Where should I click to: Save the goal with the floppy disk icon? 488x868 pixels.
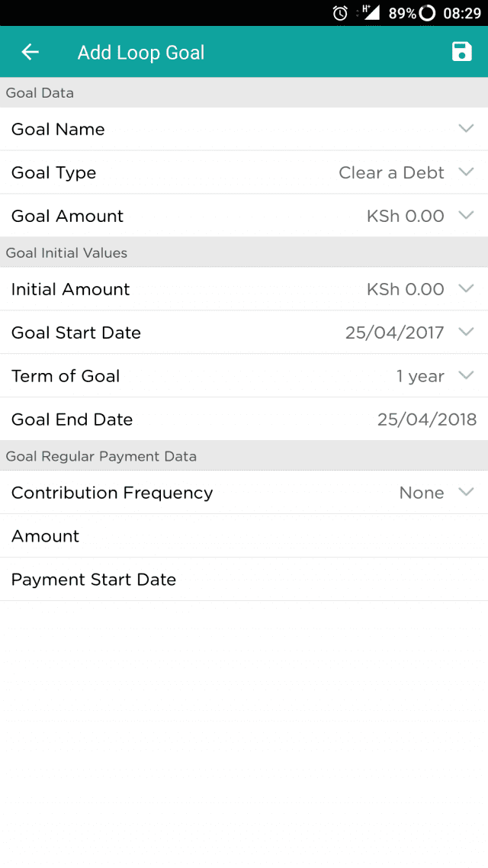[x=461, y=51]
